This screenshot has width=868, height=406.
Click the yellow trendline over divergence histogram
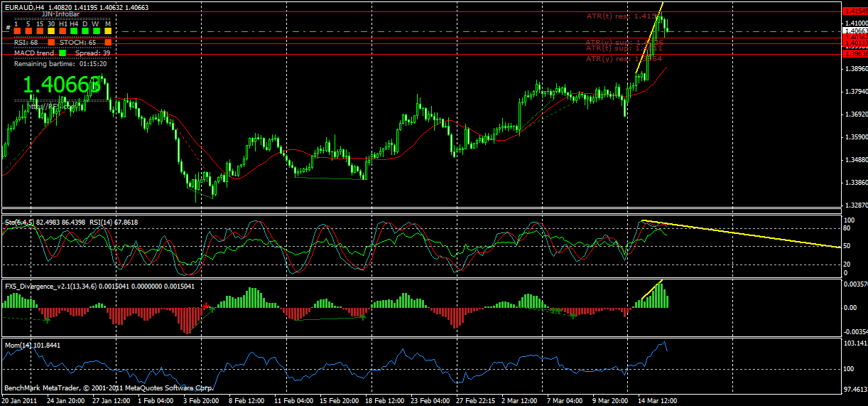[x=652, y=289]
